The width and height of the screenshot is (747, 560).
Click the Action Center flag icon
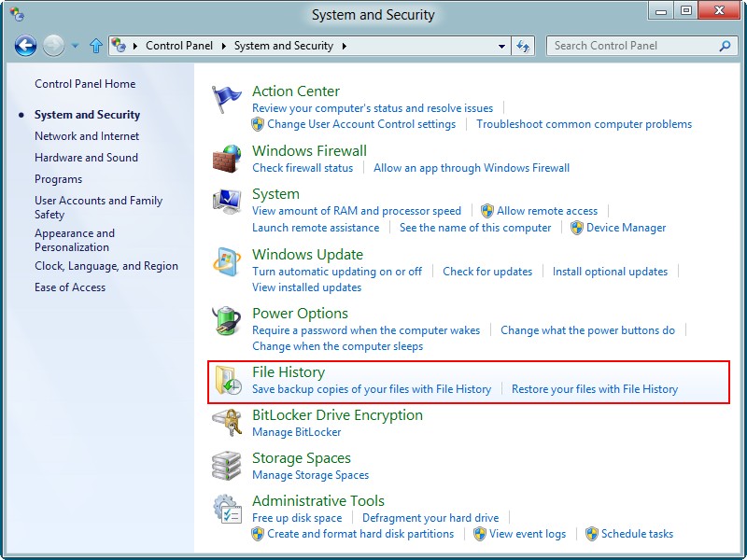point(226,99)
